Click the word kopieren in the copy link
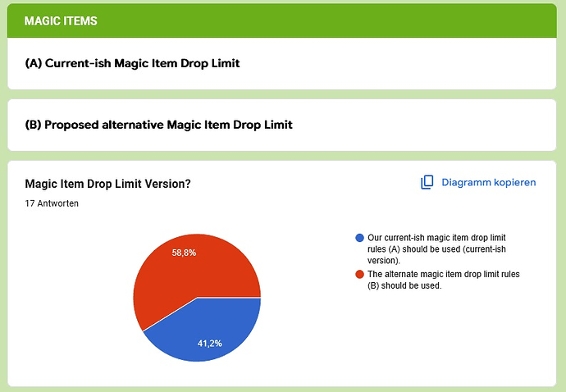The image size is (566, 392). tap(515, 182)
